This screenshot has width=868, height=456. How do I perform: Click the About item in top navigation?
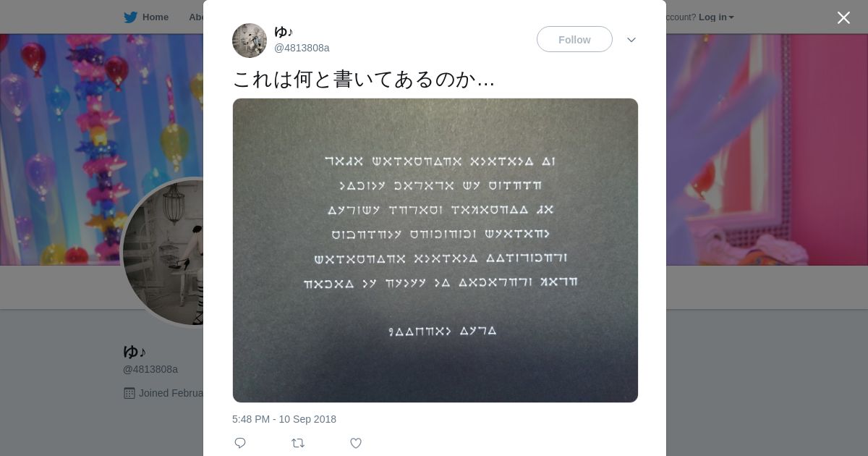[195, 17]
